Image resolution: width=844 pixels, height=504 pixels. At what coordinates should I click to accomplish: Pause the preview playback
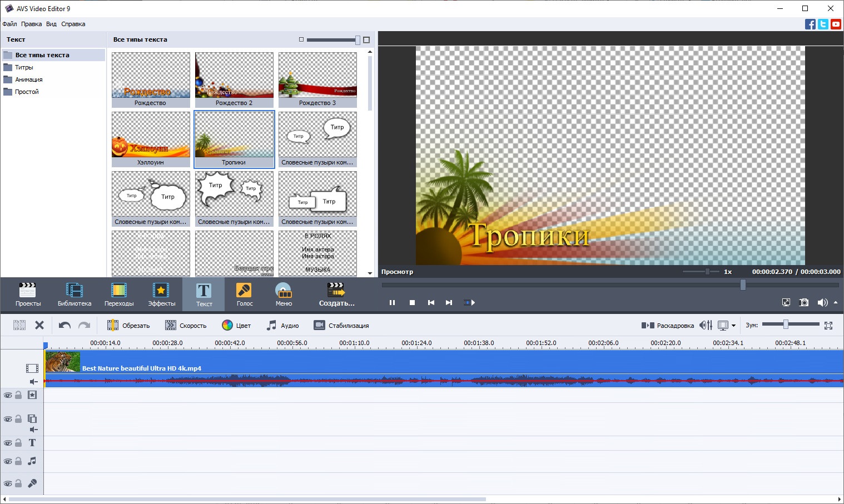pos(392,302)
